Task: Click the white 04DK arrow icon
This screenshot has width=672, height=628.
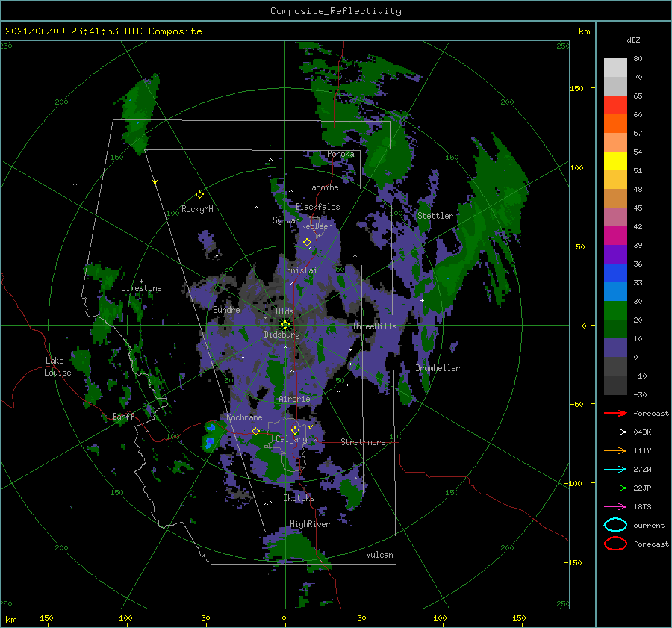Action: pyautogui.click(x=615, y=432)
